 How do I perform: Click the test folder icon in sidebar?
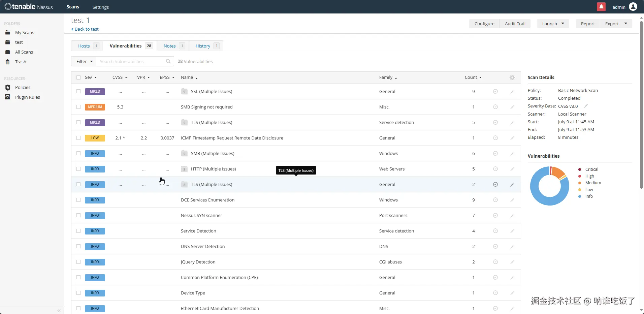(8, 42)
